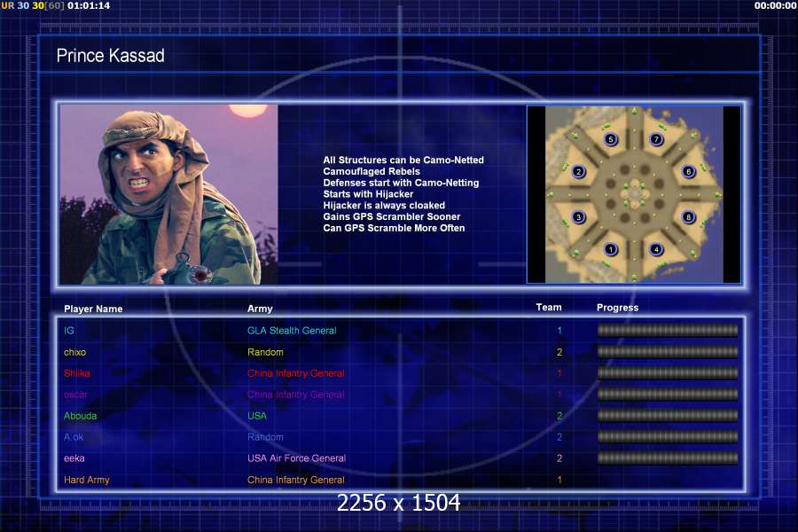Click start position 4 on the map
Screen dimensions: 798x532
coord(656,249)
